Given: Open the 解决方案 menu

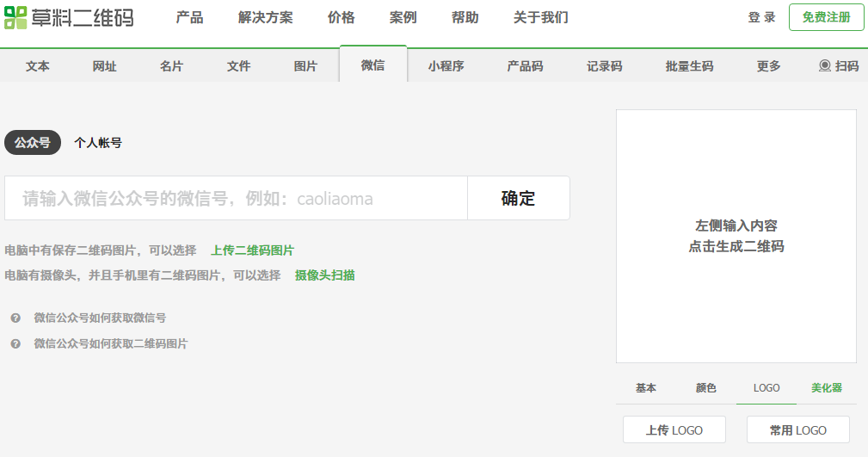Looking at the screenshot, I should point(266,18).
